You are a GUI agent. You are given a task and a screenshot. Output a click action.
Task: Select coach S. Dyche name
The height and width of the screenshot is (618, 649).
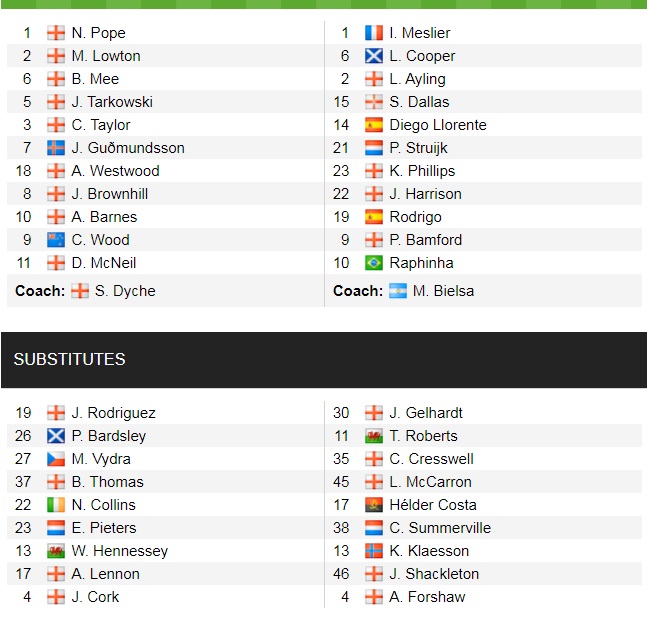[126, 291]
